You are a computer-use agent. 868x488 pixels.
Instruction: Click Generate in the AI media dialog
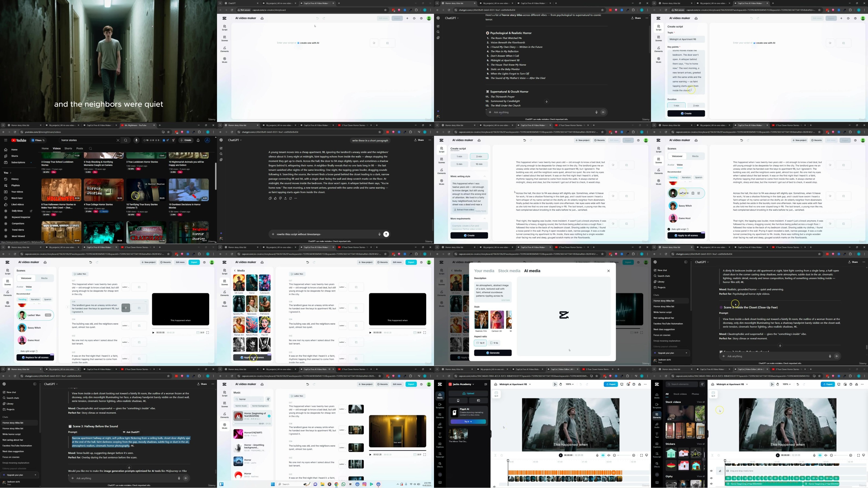pos(493,353)
